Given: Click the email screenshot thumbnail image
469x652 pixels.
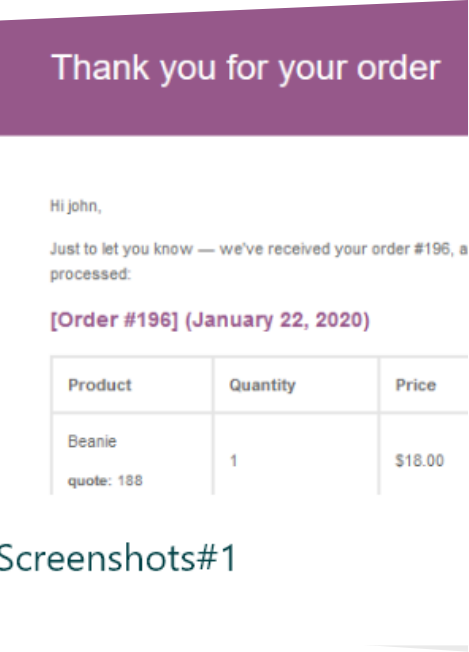Looking at the screenshot, I should click(x=234, y=248).
